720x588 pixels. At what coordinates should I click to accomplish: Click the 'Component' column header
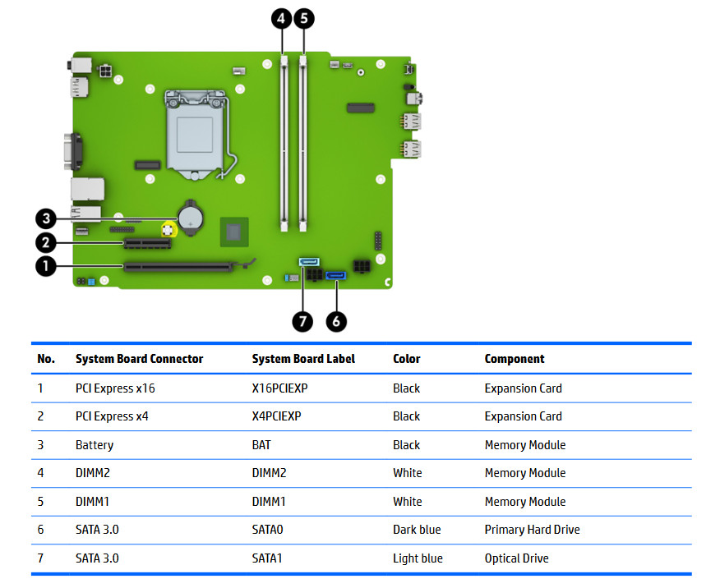(515, 359)
